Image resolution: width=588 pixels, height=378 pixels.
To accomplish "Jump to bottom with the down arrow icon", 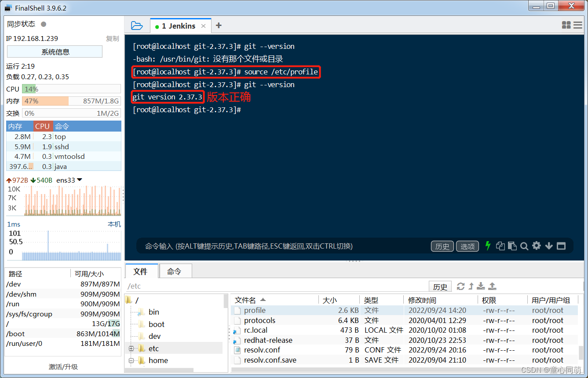I will [x=549, y=246].
